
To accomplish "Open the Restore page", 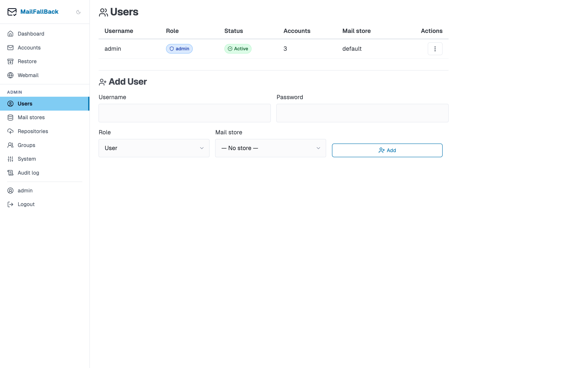I will point(45,61).
